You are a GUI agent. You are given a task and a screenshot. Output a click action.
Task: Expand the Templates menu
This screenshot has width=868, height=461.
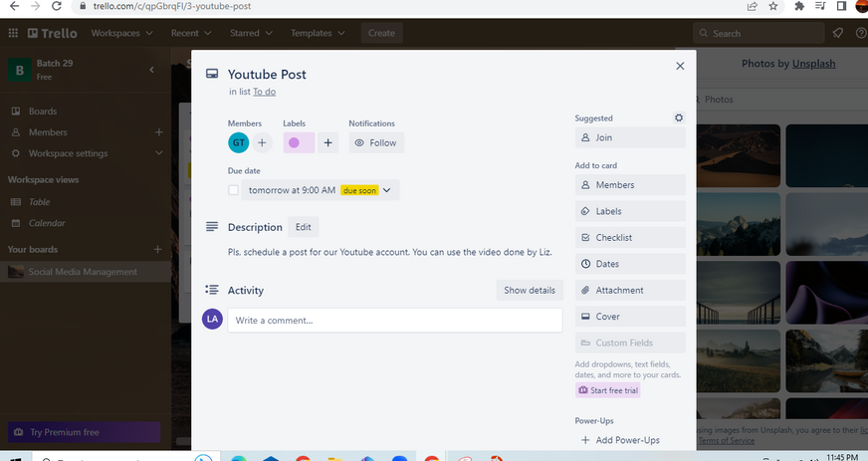318,33
